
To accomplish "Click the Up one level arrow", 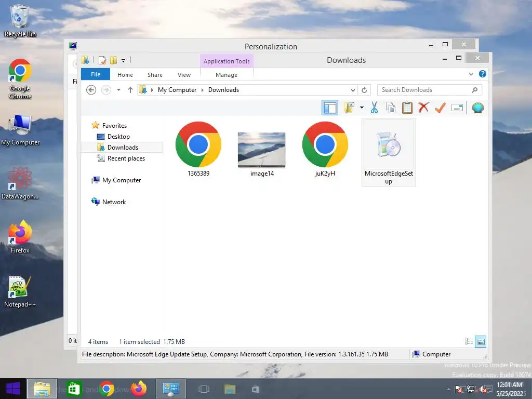I will [x=130, y=90].
